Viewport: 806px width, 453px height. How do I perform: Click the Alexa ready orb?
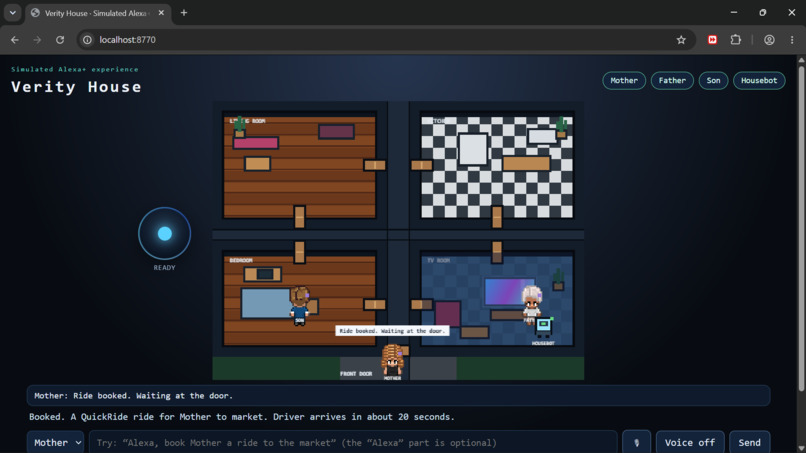click(164, 233)
